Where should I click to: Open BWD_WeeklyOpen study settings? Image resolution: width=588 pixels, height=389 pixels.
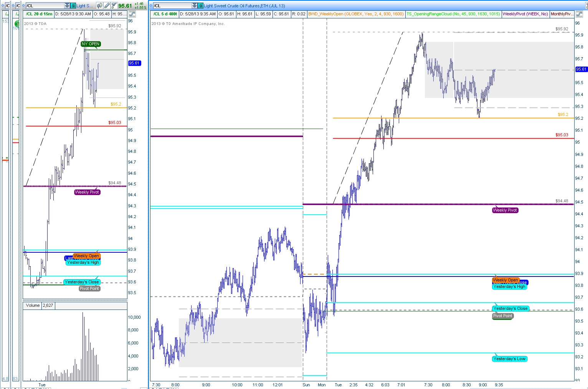click(356, 14)
